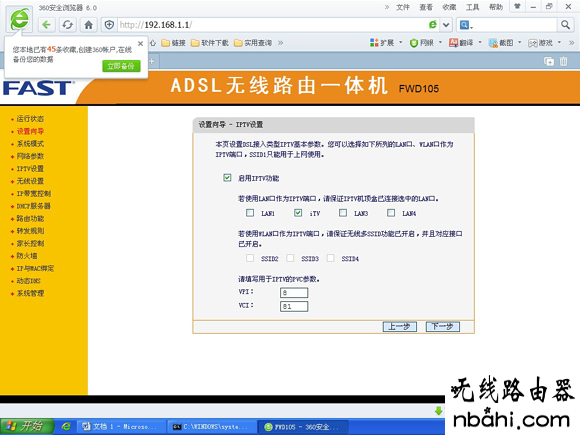Click the trash bin icon on tab bar
Image resolution: width=580 pixels, height=435 pixels.
(563, 61)
